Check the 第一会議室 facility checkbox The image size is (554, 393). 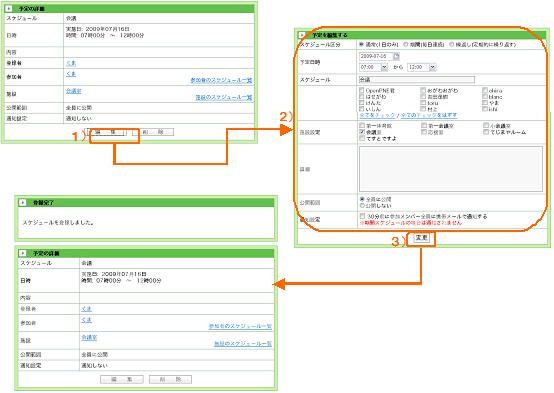[x=424, y=125]
